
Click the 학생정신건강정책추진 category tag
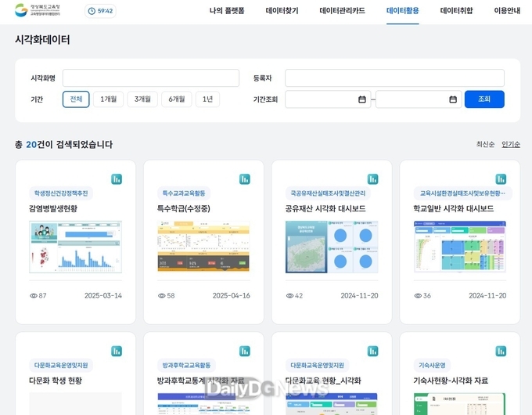[61, 193]
